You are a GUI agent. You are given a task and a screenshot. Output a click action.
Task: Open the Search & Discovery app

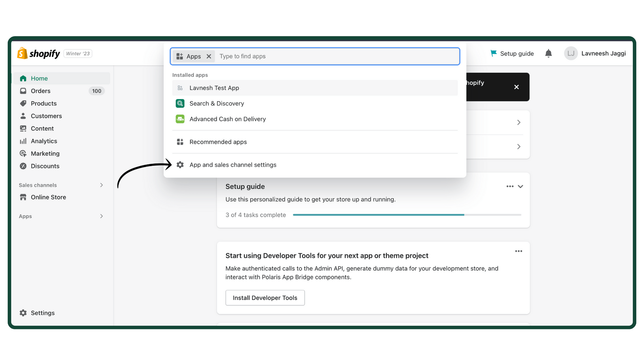216,103
